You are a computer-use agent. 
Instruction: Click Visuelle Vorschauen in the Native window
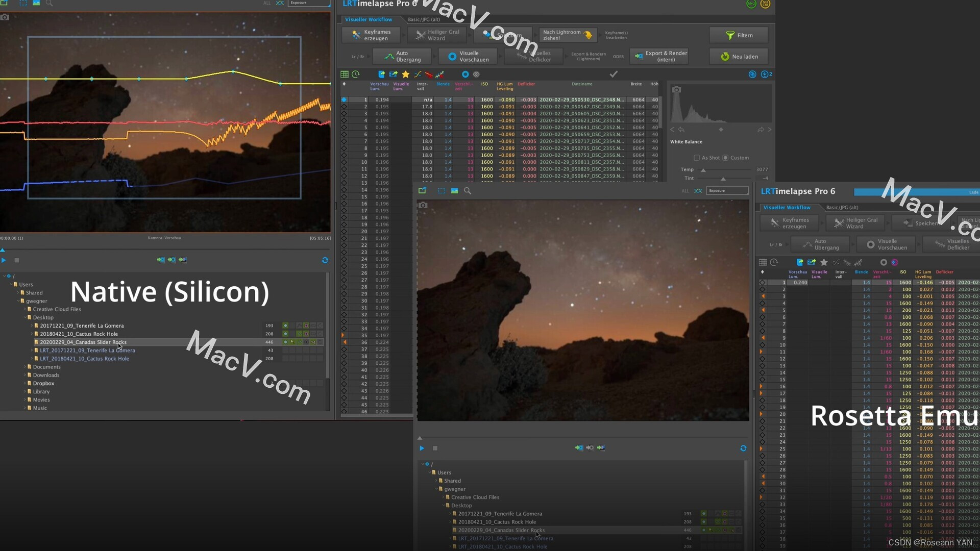tap(468, 56)
